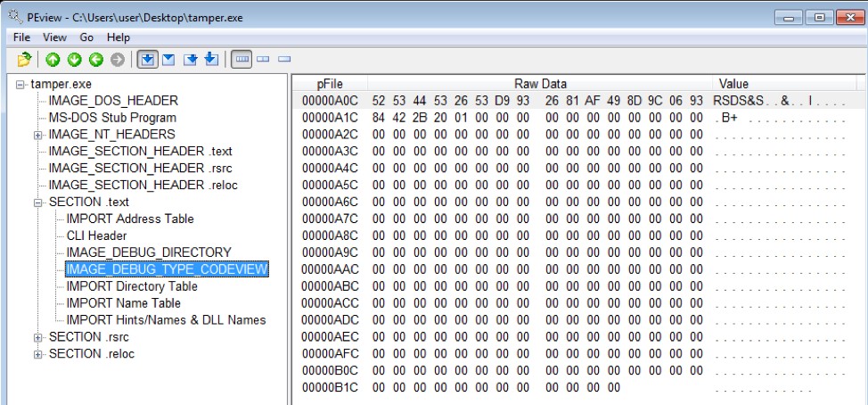Screen dimensions: 868x405
Task: Open the View menu
Action: (54, 37)
